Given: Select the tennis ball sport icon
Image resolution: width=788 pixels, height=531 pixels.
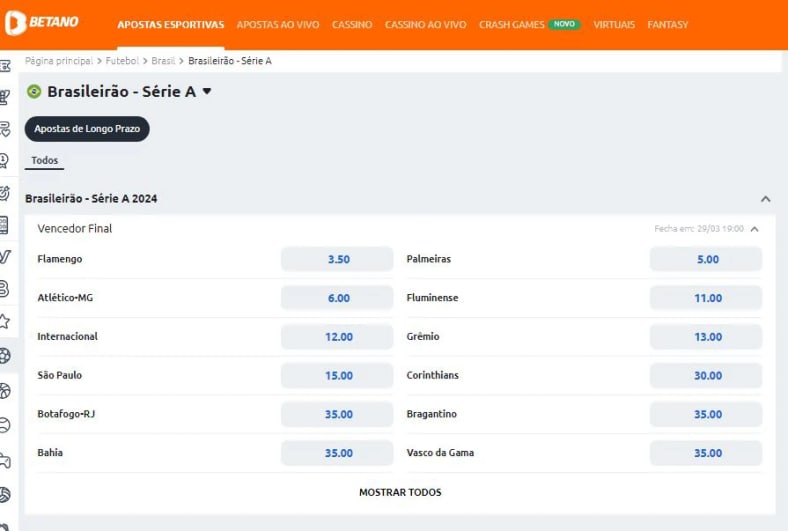Looking at the screenshot, I should (5, 425).
